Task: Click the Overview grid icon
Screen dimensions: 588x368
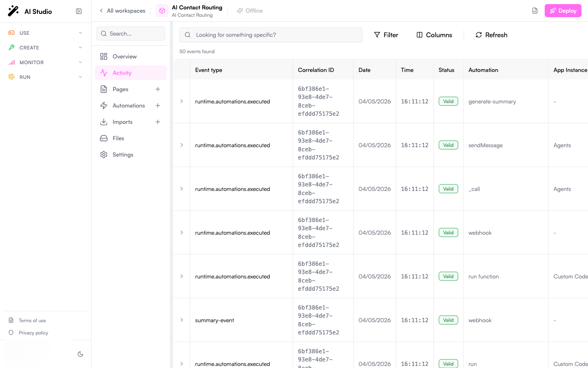Action: pyautogui.click(x=104, y=56)
